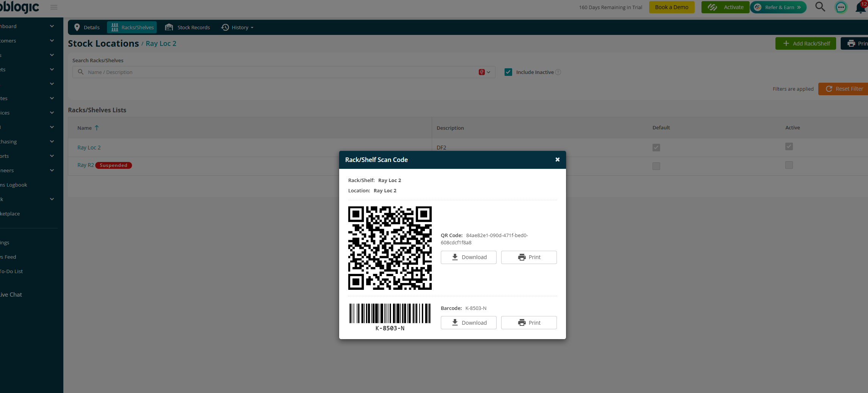This screenshot has height=393, width=868.
Task: Click the red search filter badge icon
Action: point(481,72)
